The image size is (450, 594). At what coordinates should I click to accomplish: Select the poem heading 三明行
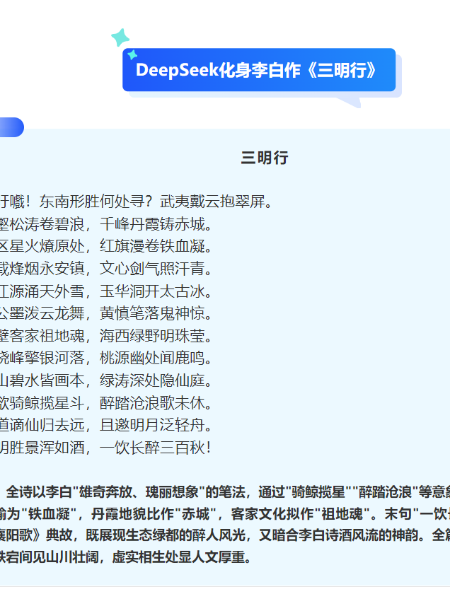point(264,158)
